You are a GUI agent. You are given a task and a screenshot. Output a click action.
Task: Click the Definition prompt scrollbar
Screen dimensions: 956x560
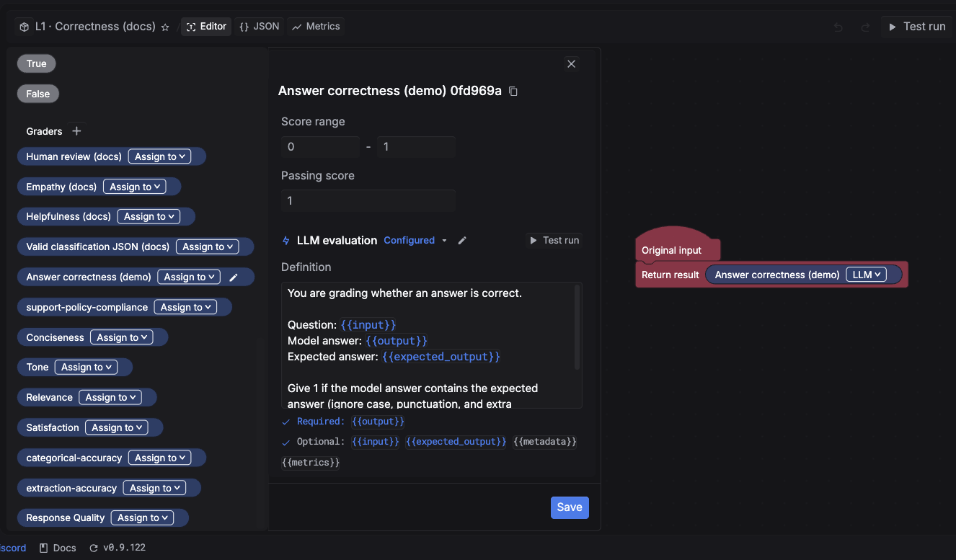(577, 328)
